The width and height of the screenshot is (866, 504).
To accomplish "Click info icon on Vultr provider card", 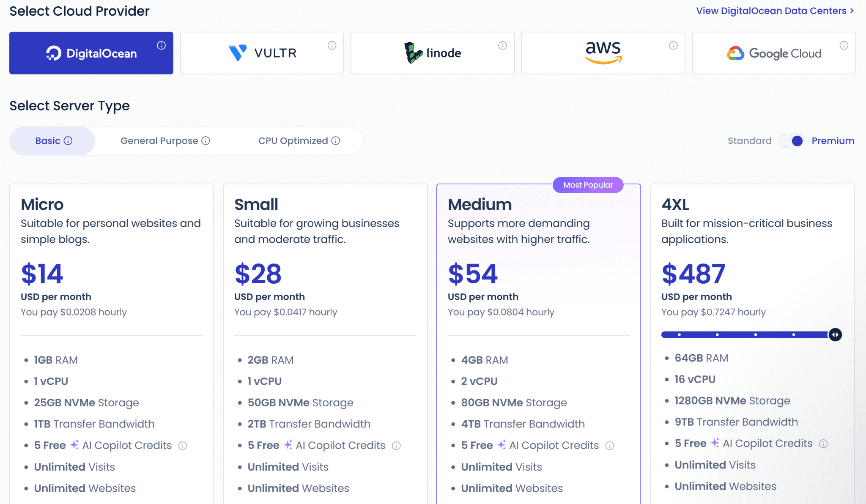I will pos(332,45).
